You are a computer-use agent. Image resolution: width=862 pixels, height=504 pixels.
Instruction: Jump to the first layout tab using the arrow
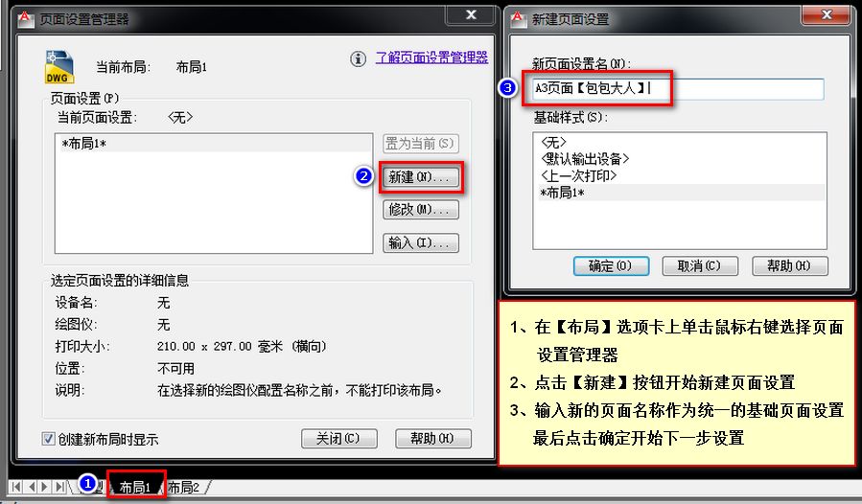(x=16, y=487)
